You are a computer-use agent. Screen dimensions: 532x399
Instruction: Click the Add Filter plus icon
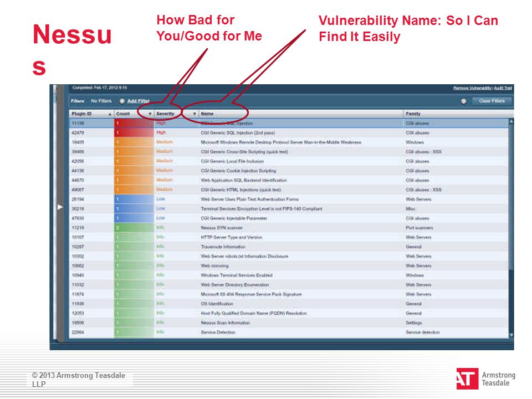(x=122, y=101)
